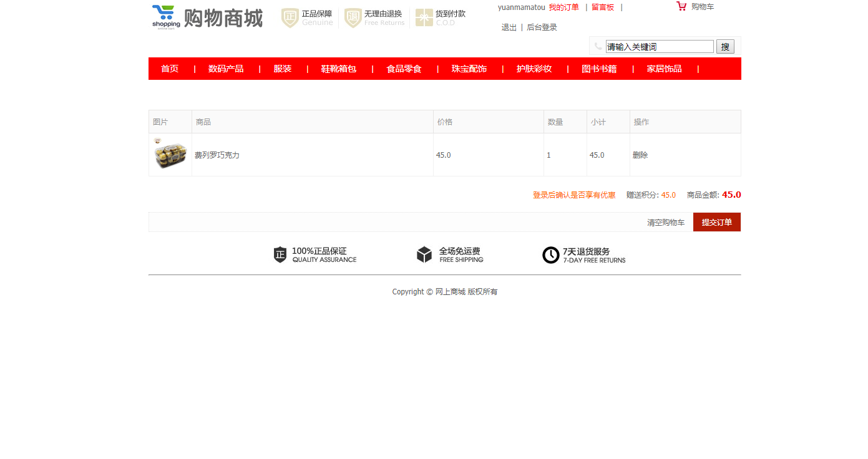
Task: Click 删除 to remove 费列罗巧克力
Action: pyautogui.click(x=640, y=155)
